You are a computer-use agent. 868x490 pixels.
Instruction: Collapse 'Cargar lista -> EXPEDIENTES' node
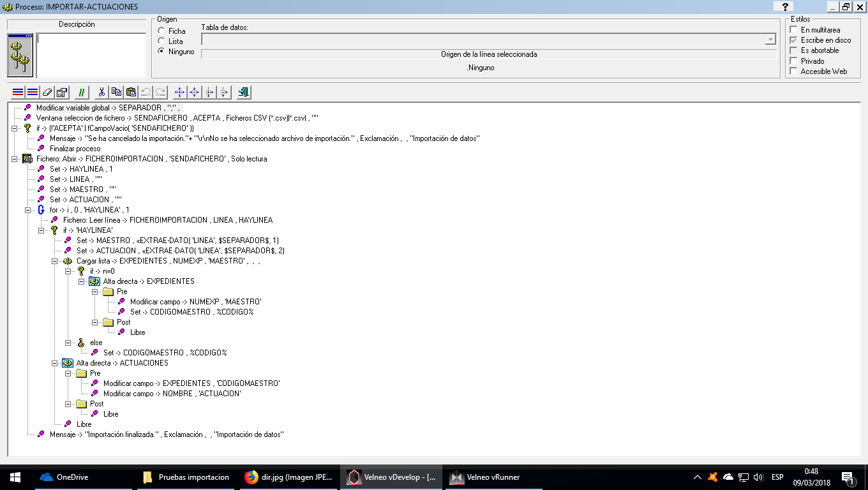55,261
